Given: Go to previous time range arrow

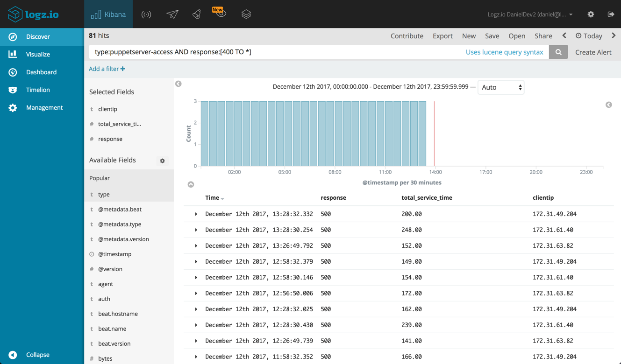Looking at the screenshot, I should coord(564,35).
